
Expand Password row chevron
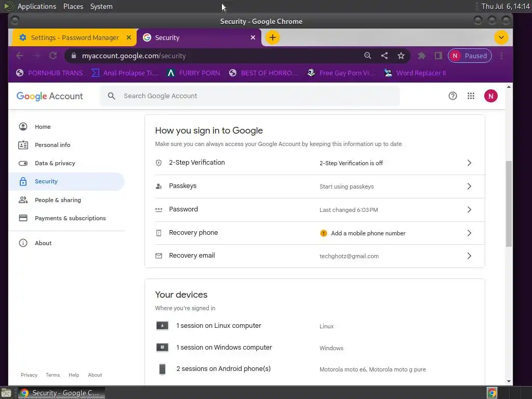click(469, 210)
